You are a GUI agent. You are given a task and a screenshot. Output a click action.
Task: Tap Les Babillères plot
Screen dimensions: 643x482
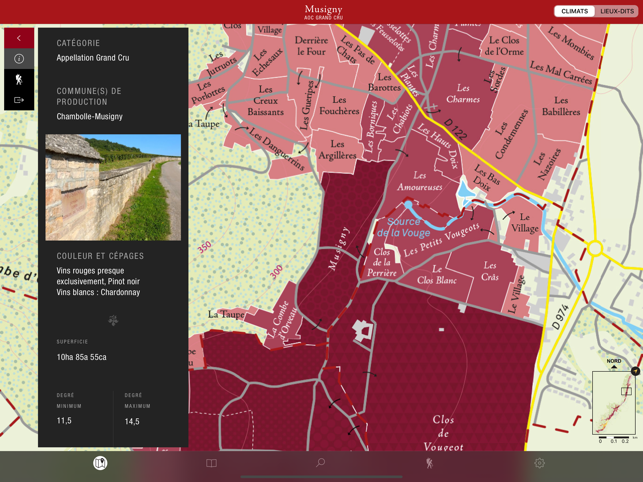561,106
